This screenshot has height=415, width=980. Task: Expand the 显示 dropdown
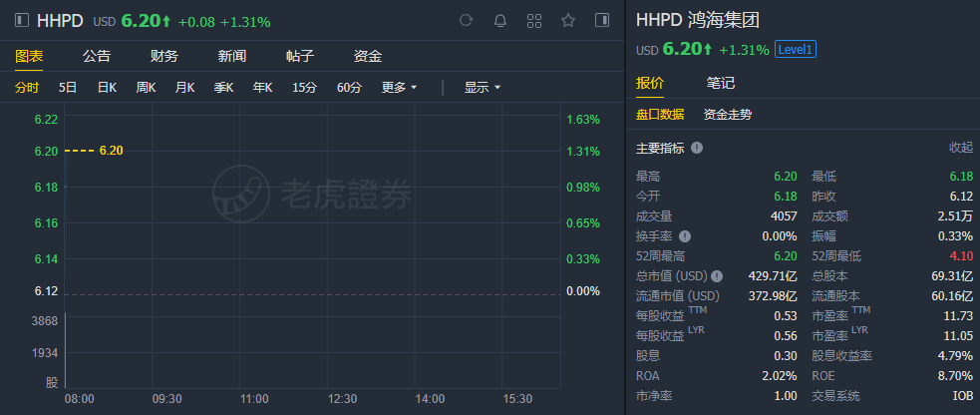click(483, 88)
